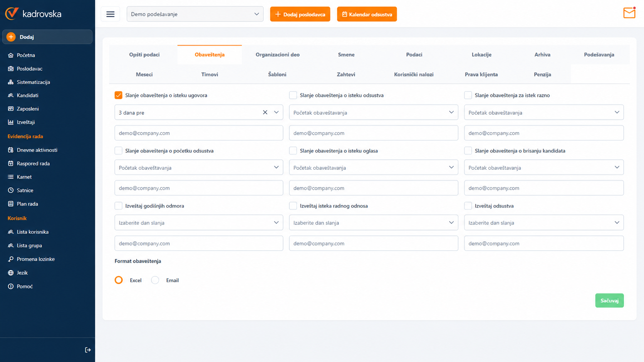The width and height of the screenshot is (644, 362).
Task: Click the Pomoć info icon
Action: [x=11, y=286]
